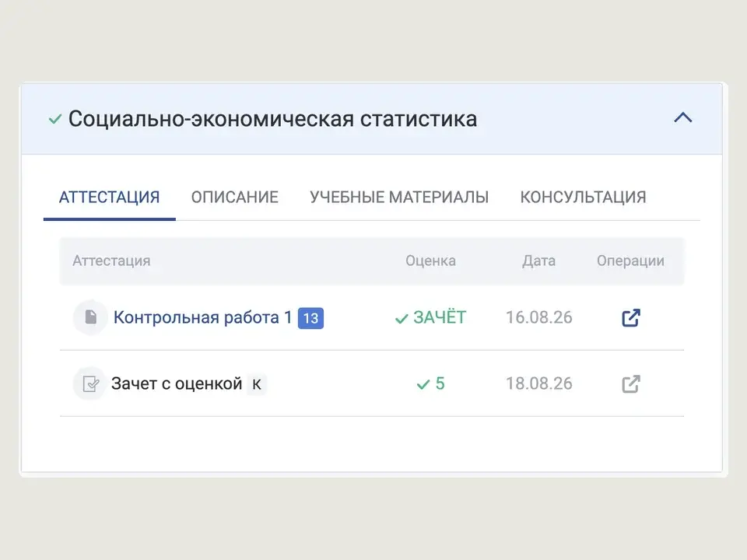Image resolution: width=747 pixels, height=560 pixels.
Task: Click the date 18.08.26
Action: tap(538, 383)
